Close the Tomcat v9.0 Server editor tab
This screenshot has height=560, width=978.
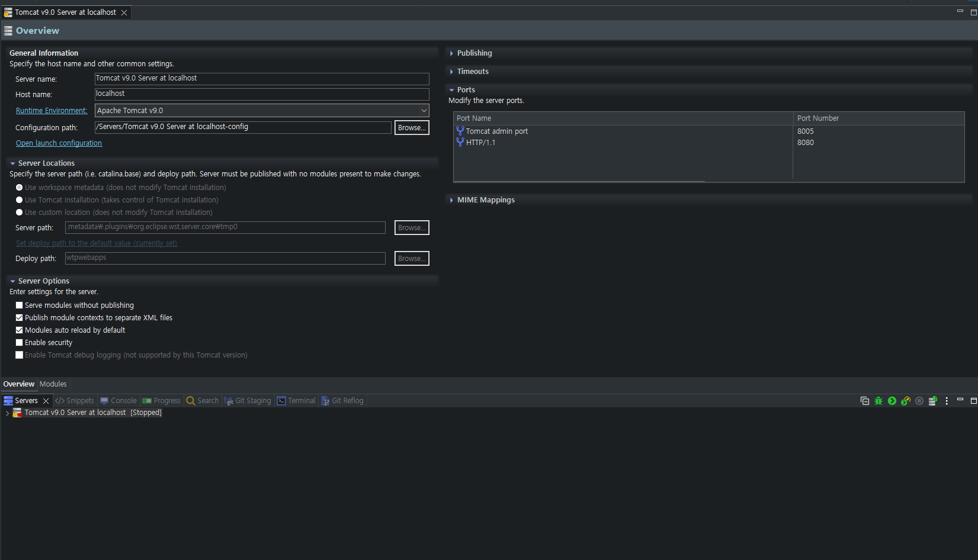point(124,12)
